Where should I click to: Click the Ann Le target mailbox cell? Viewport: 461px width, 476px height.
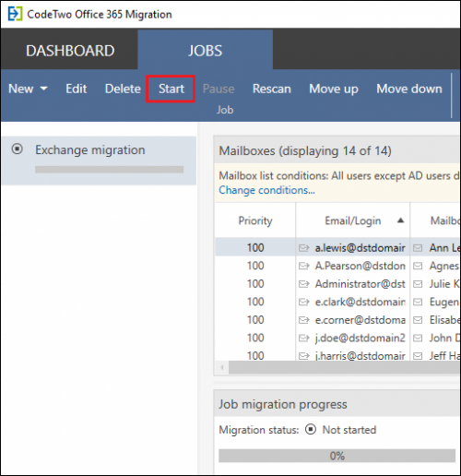click(435, 248)
